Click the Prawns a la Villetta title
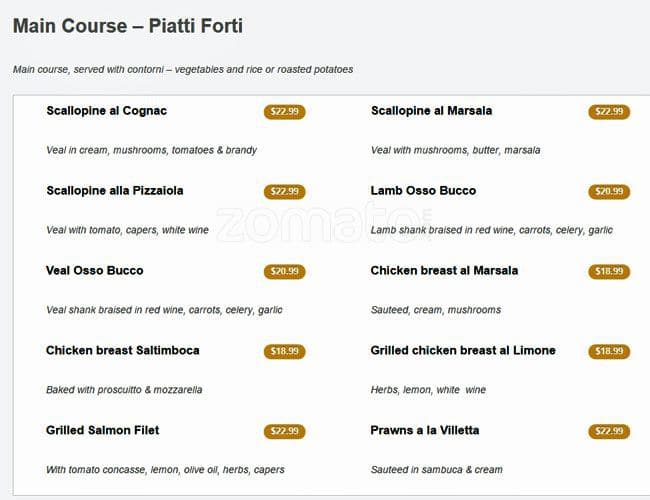 (424, 431)
